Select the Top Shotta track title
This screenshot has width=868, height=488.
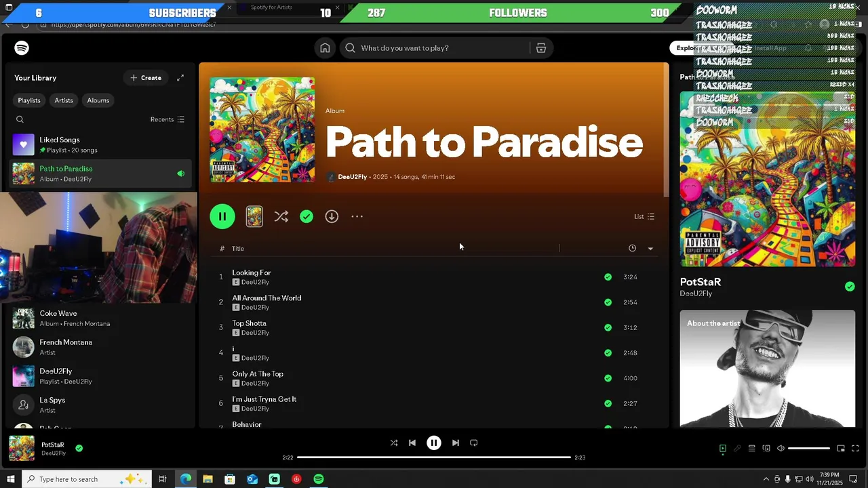click(249, 323)
